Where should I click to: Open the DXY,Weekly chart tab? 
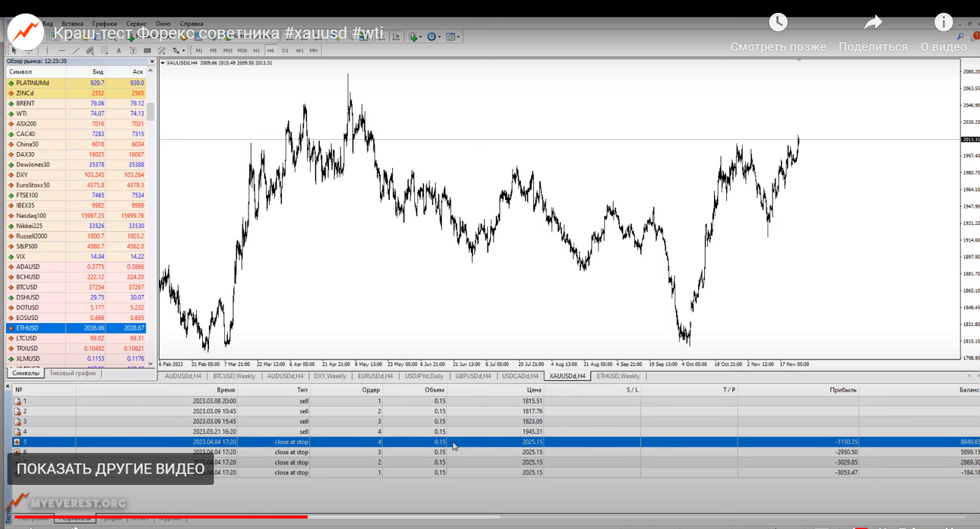pos(330,375)
